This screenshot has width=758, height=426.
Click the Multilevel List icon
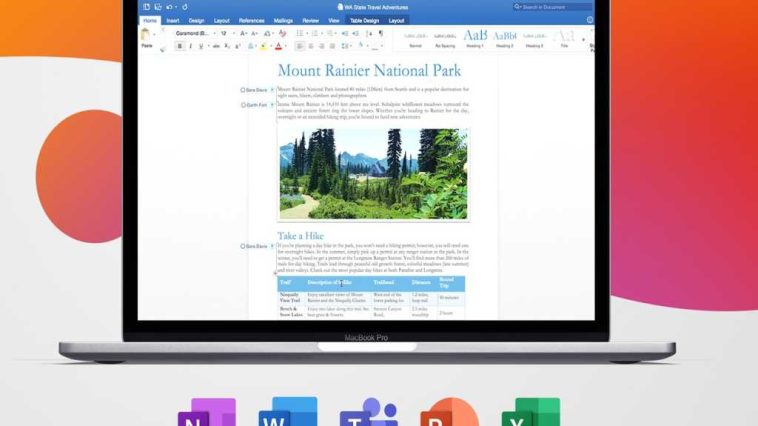tap(330, 33)
